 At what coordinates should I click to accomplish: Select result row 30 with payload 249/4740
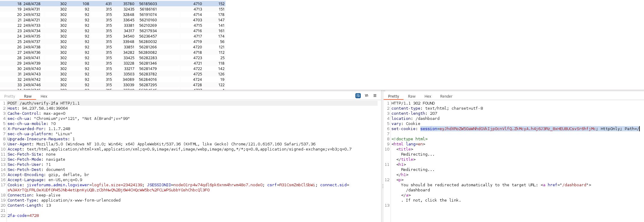(x=113, y=68)
